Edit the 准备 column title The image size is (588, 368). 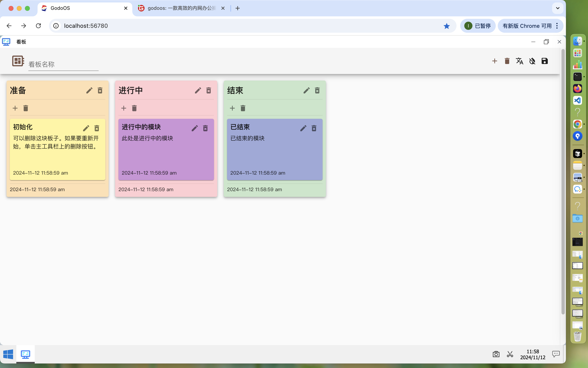pos(89,91)
